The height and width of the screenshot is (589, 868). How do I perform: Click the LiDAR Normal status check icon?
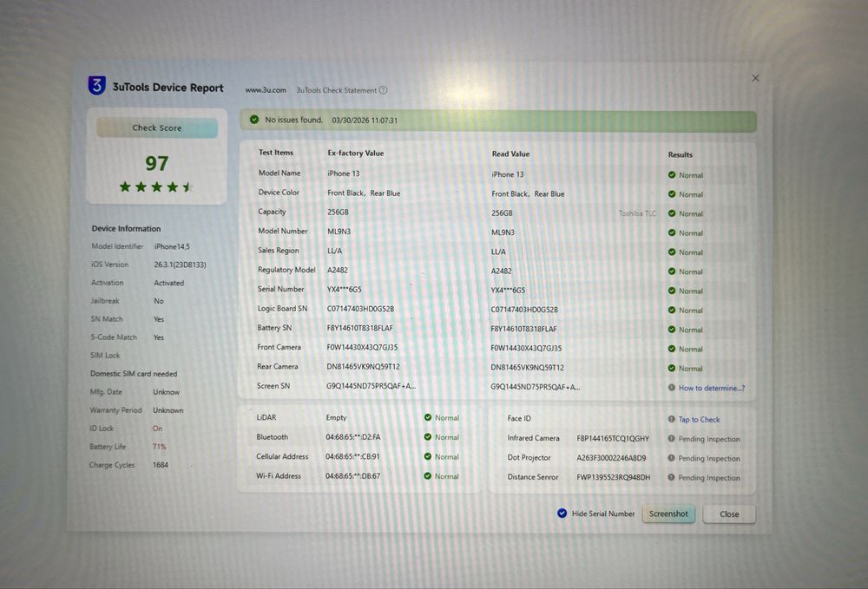tap(428, 417)
